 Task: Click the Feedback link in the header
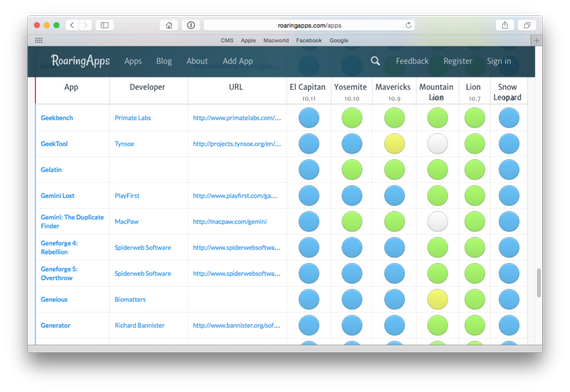coord(412,61)
